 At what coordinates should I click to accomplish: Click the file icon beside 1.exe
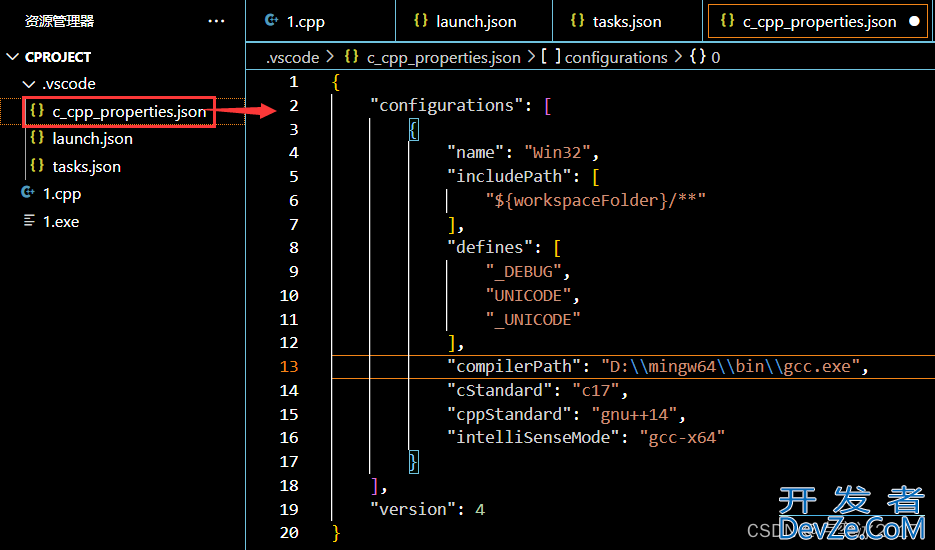pyautogui.click(x=29, y=221)
